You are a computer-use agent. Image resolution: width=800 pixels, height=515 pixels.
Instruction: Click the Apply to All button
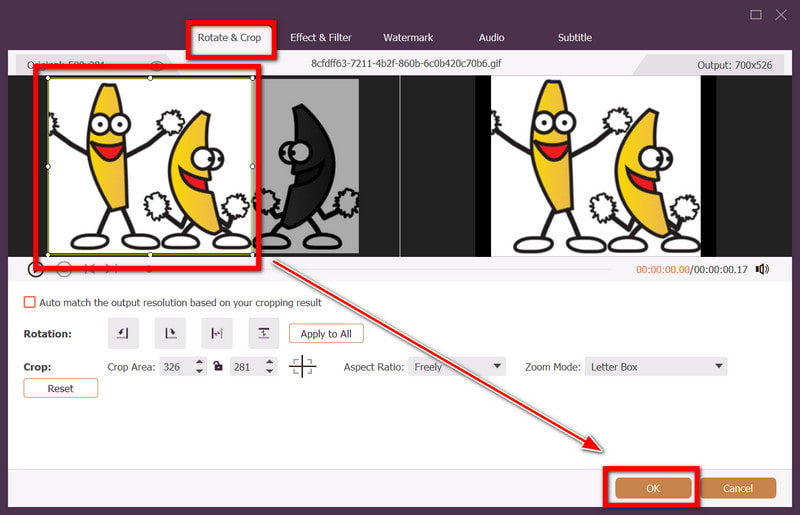[x=326, y=333]
